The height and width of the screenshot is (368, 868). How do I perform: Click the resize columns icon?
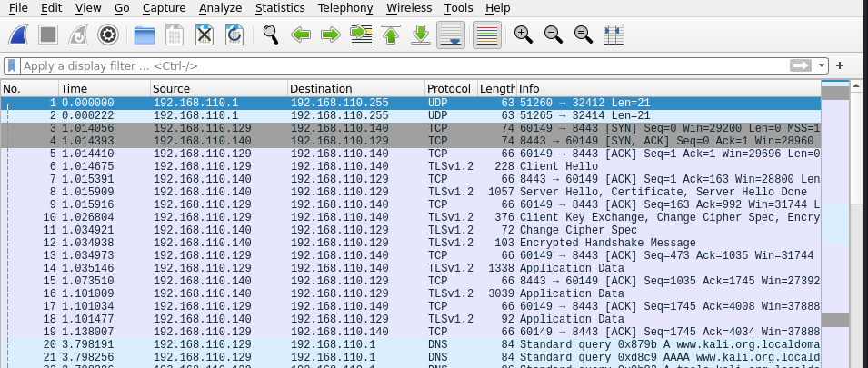[613, 35]
